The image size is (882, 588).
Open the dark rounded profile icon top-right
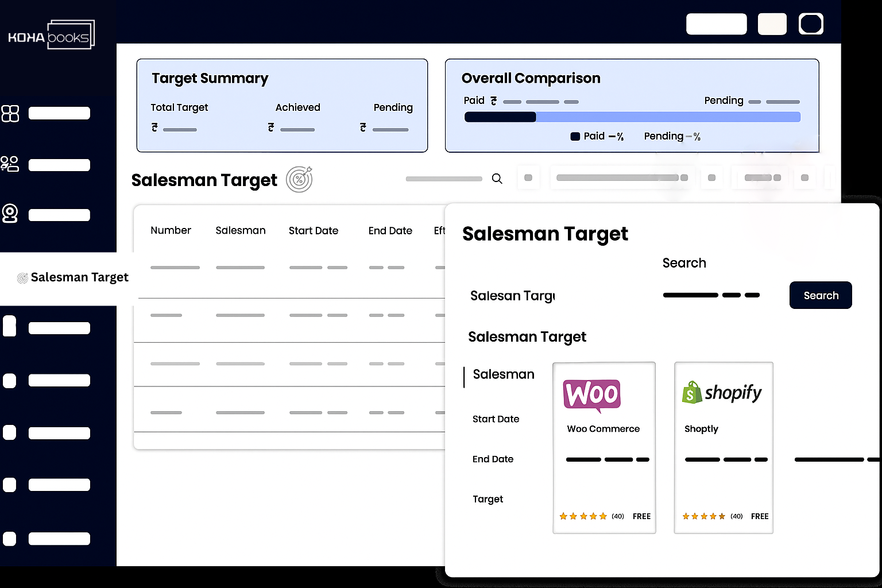811,24
